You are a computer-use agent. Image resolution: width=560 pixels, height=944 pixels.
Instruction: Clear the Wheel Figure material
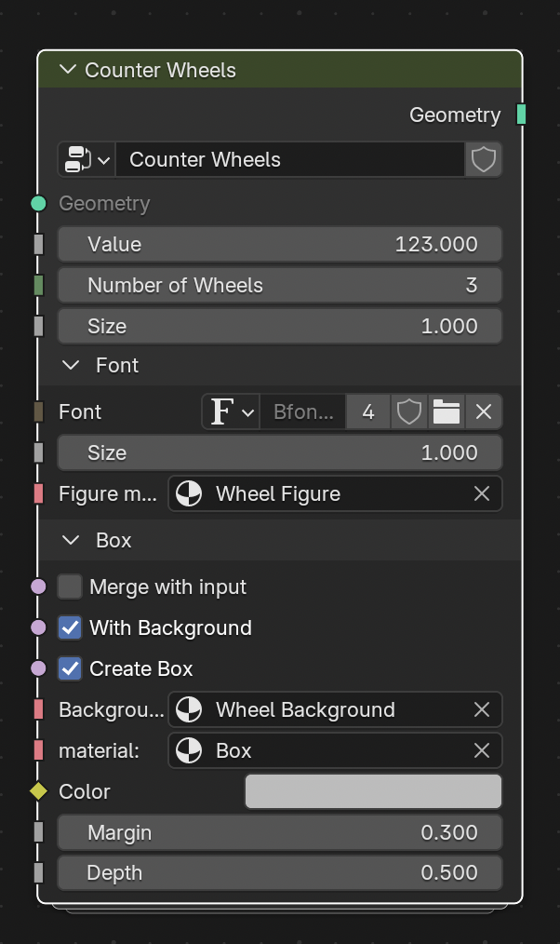pyautogui.click(x=482, y=493)
